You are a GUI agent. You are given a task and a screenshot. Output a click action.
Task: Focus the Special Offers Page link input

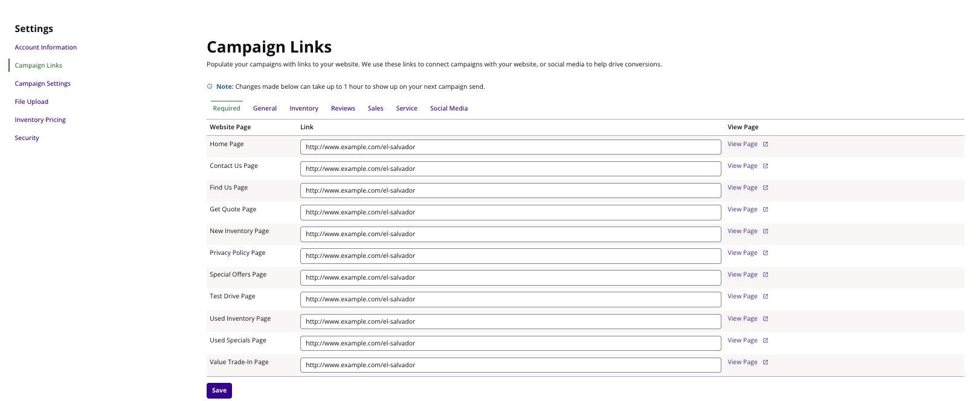pos(511,277)
